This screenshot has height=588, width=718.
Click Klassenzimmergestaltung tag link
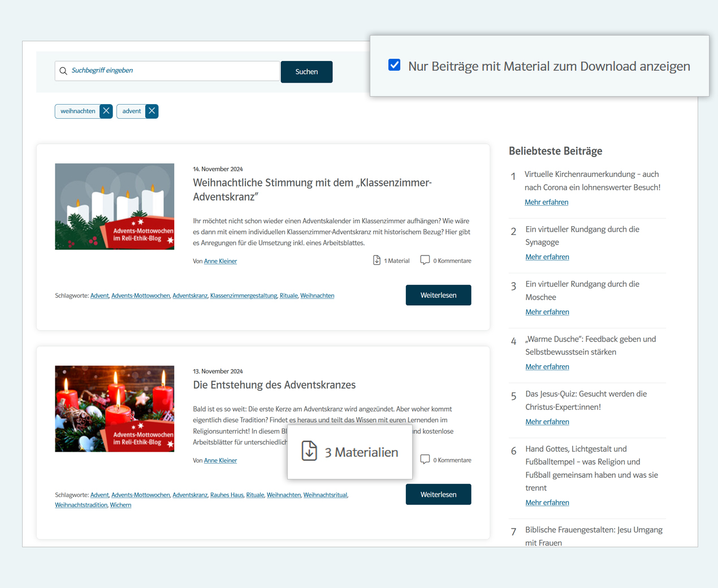[x=244, y=296]
